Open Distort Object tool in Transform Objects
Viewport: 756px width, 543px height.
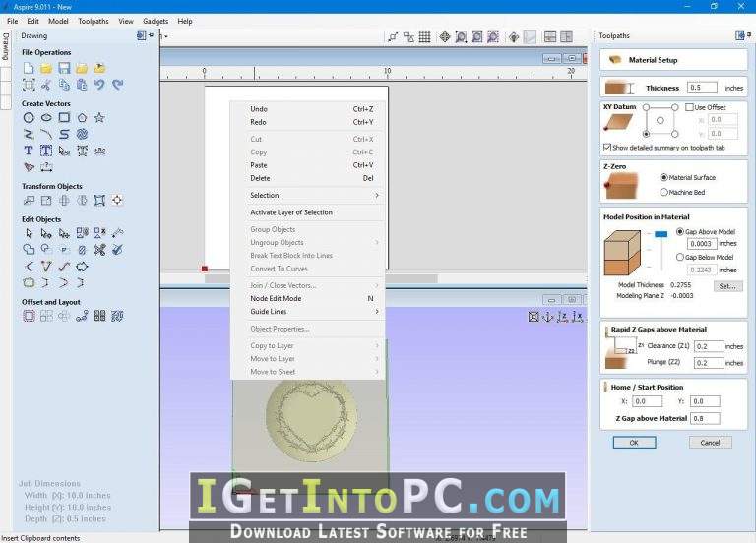99,201
